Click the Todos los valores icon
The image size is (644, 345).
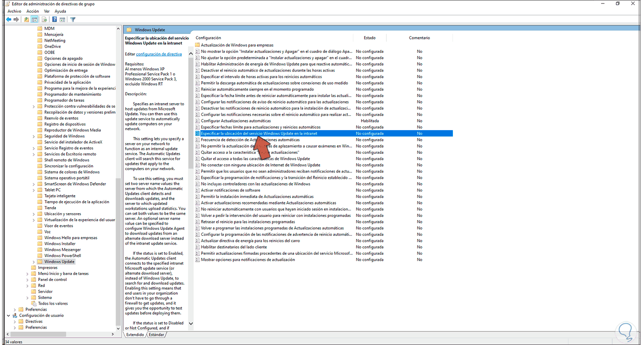33,303
